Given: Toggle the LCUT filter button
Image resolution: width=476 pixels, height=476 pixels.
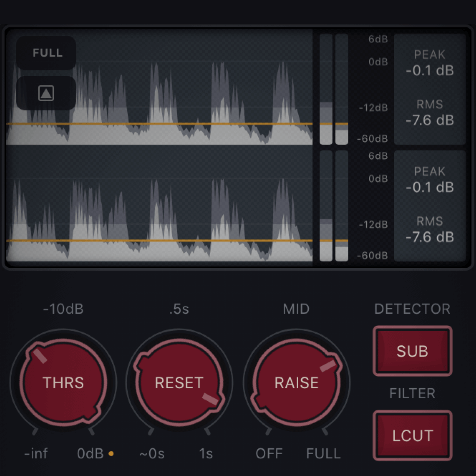Looking at the screenshot, I should pyautogui.click(x=412, y=436).
